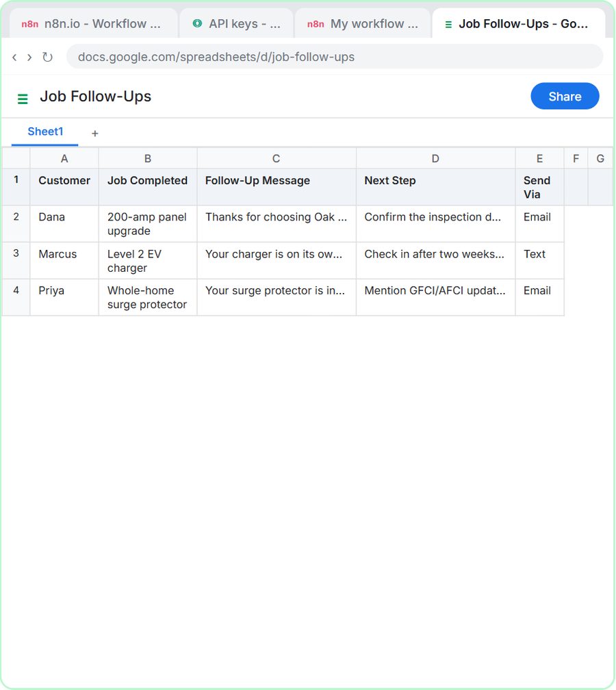Select the Marcus customer cell
Image resolution: width=616 pixels, height=690 pixels.
point(64,261)
